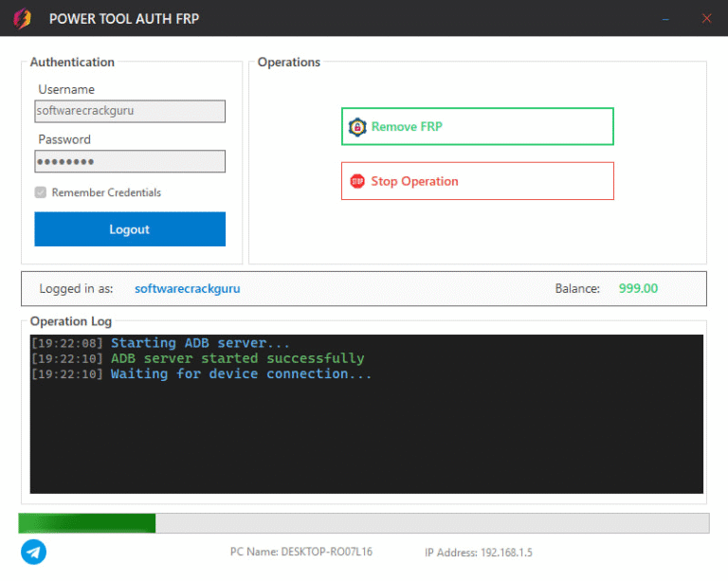Screen dimensions: 728x581
Task: Click the shield icon beside Remove FRP
Action: tap(357, 126)
